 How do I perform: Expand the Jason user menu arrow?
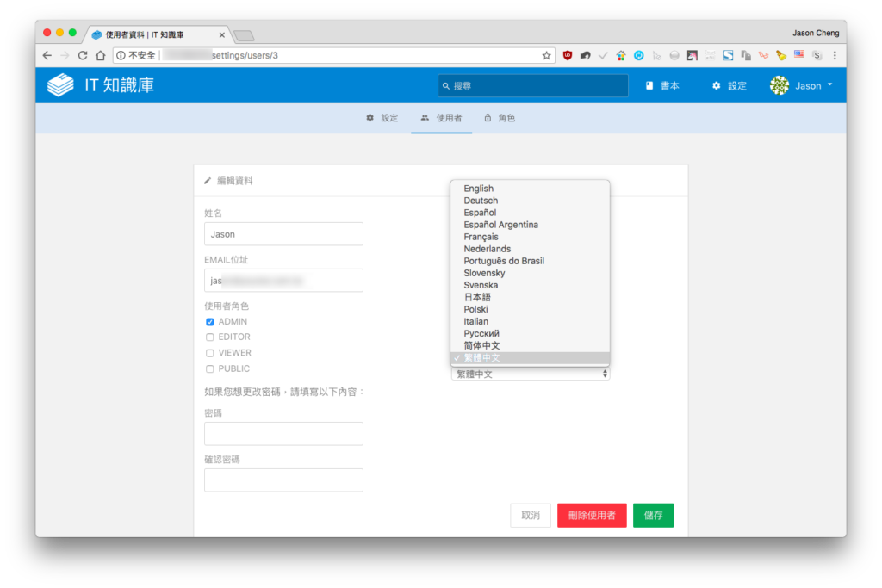pyautogui.click(x=829, y=85)
